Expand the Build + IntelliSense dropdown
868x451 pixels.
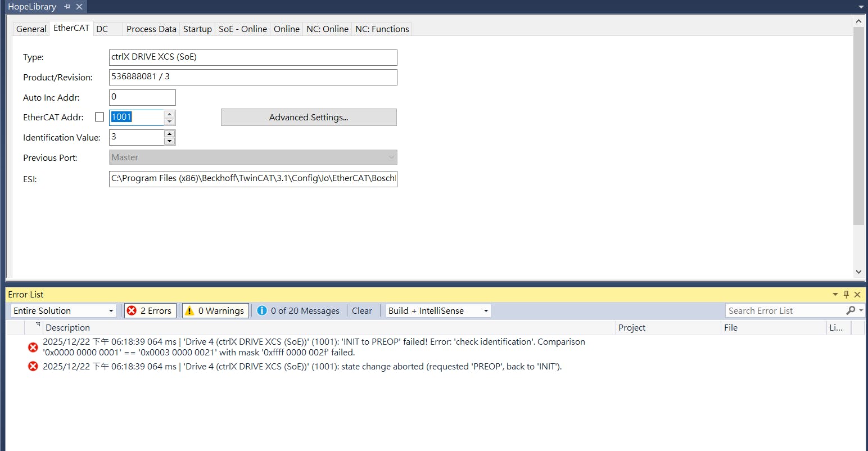coord(486,310)
